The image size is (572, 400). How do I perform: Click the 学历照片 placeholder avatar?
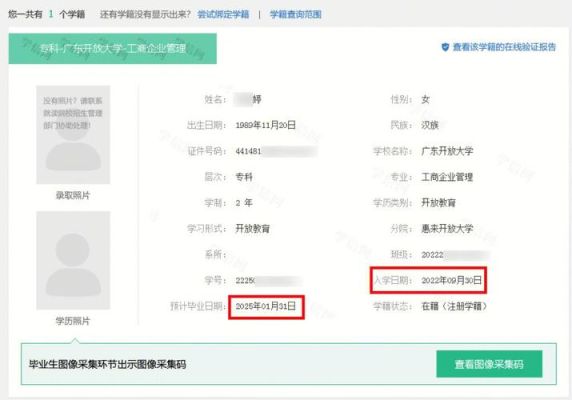pyautogui.click(x=73, y=260)
